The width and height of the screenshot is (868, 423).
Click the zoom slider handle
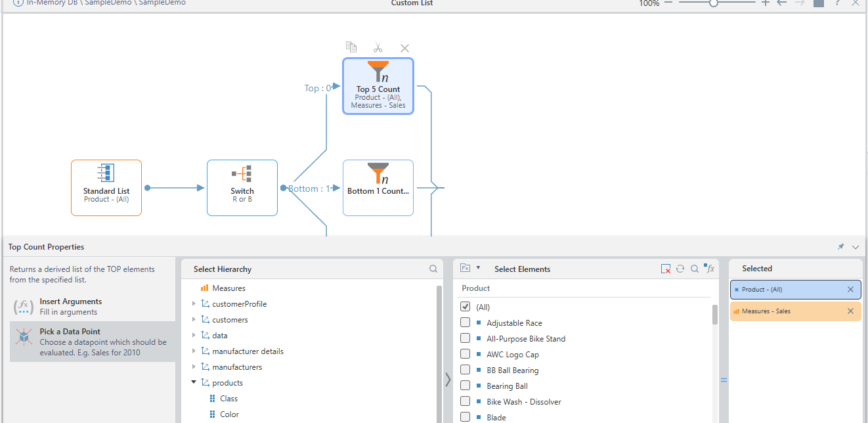pos(713,3)
